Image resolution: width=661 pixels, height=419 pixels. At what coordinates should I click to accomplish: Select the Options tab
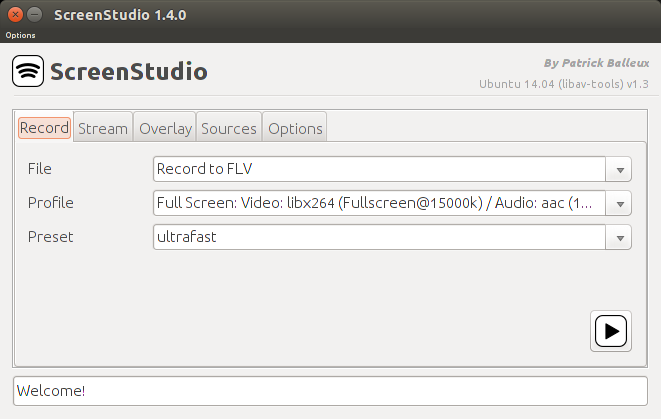click(x=295, y=128)
